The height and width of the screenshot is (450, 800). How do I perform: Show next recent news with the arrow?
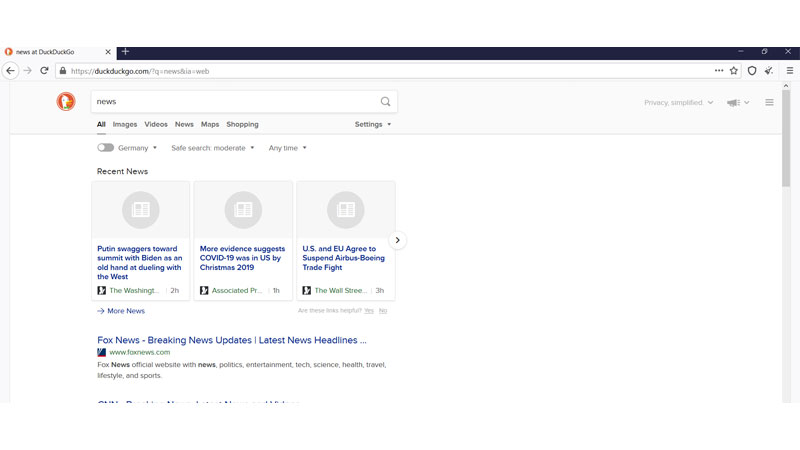[x=397, y=240]
